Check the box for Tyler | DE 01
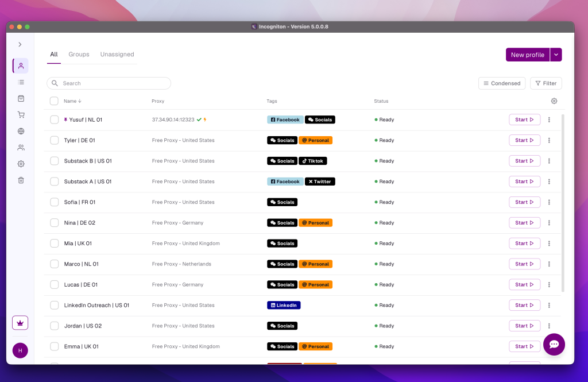Screen dimensions: 588x382 pyautogui.click(x=55, y=140)
